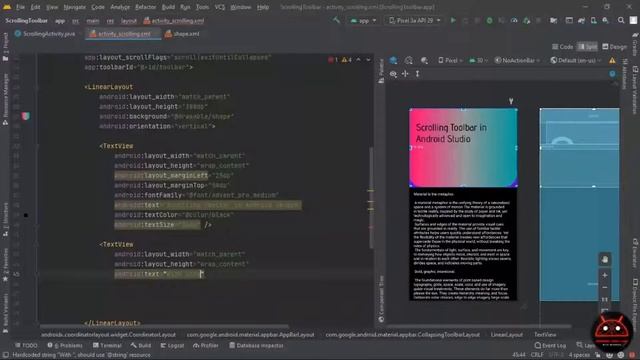640x360 pixels.
Task: Switch editor to Code view
Action: 562,47
